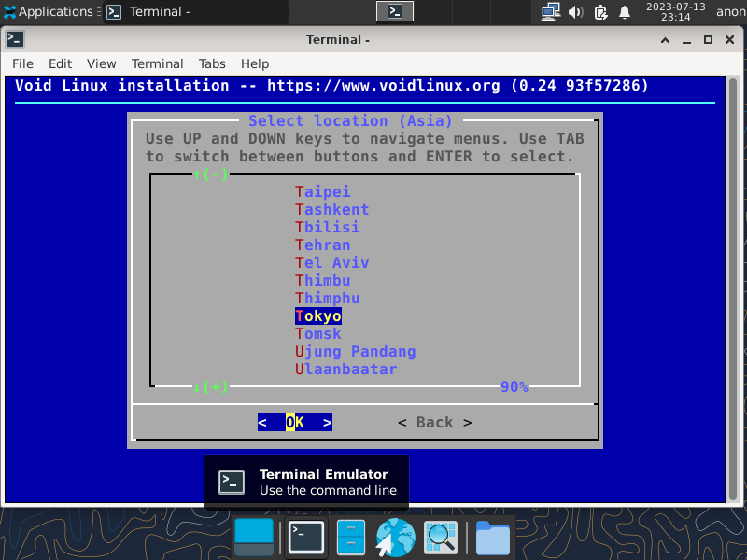Click the Void Linux installation URL text
747x560 pixels.
click(x=384, y=86)
